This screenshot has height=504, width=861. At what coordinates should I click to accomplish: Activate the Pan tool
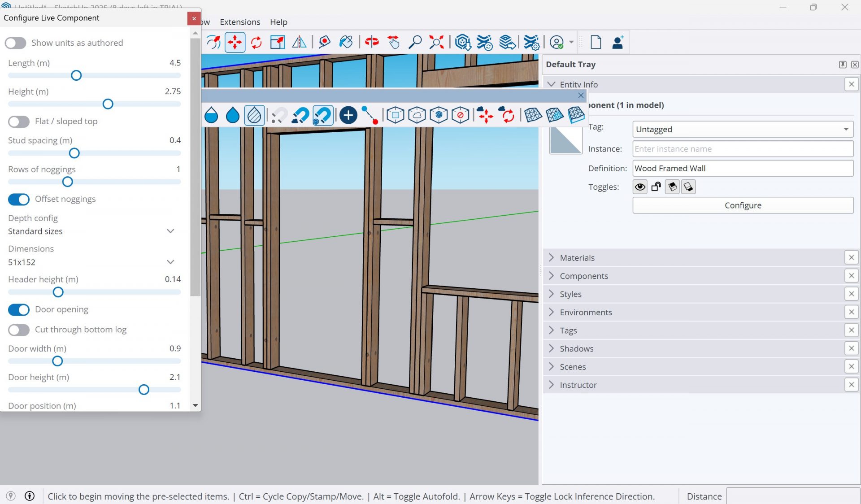[x=393, y=42]
